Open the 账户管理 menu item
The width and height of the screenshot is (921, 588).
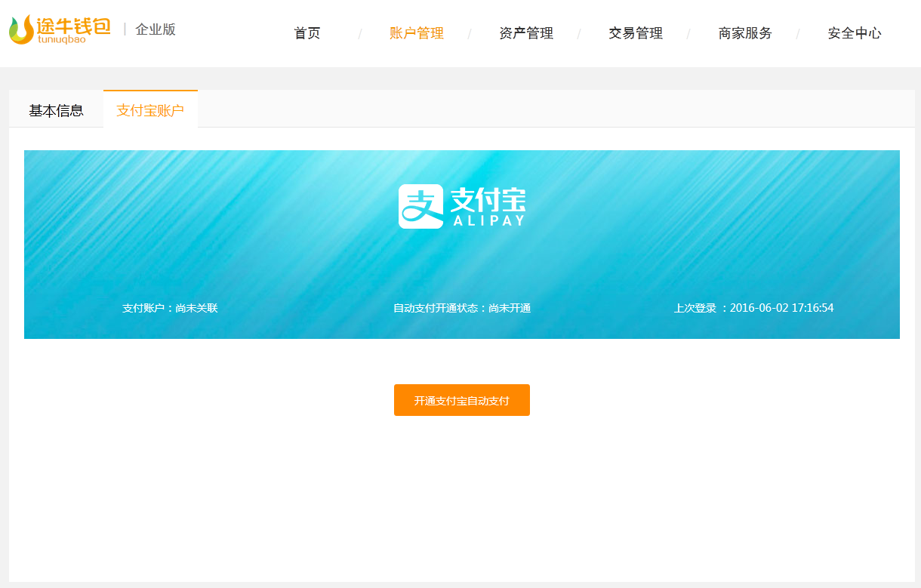[417, 33]
